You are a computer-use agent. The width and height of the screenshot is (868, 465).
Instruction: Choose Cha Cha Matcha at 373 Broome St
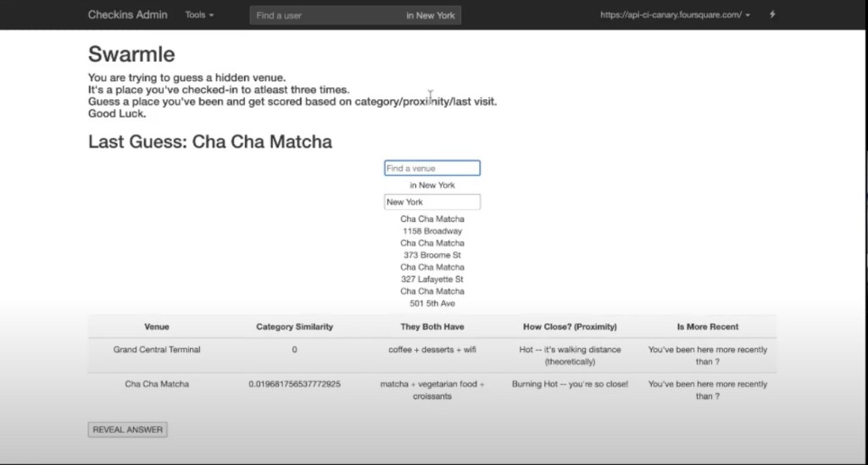pyautogui.click(x=432, y=249)
